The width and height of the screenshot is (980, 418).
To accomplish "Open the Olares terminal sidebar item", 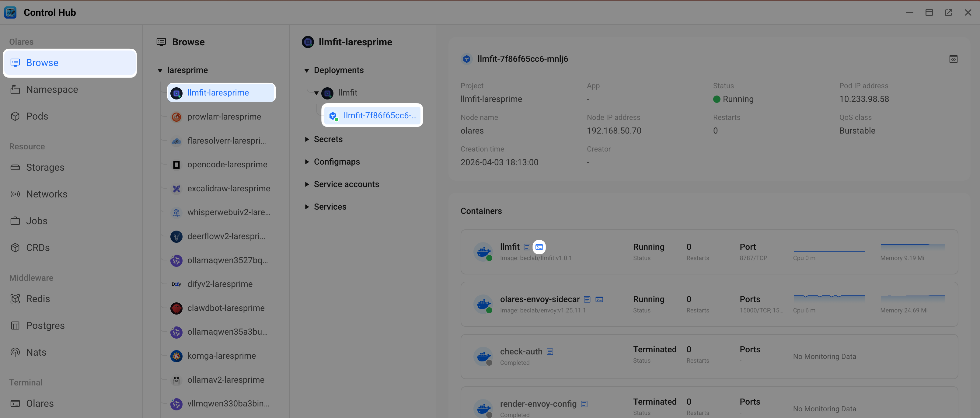I will (x=40, y=403).
